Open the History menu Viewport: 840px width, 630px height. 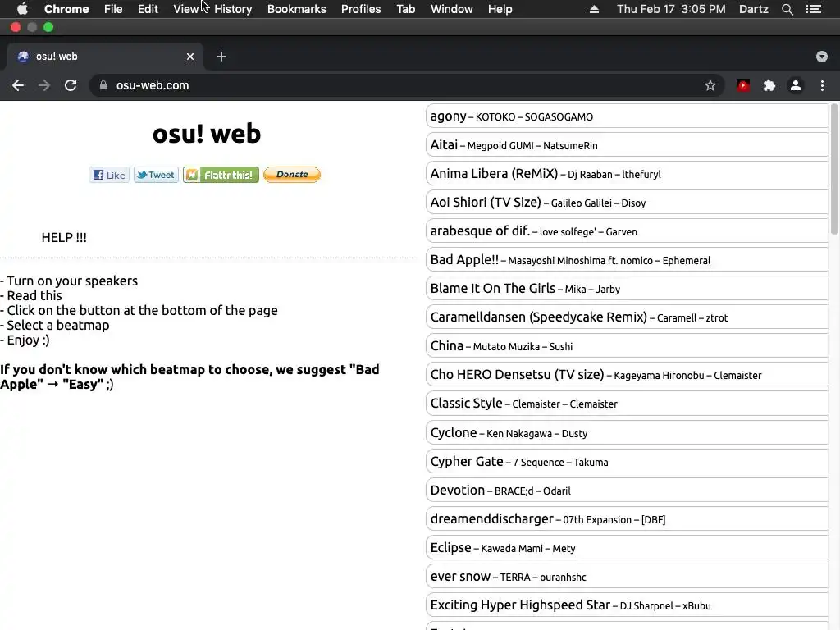pyautogui.click(x=233, y=9)
